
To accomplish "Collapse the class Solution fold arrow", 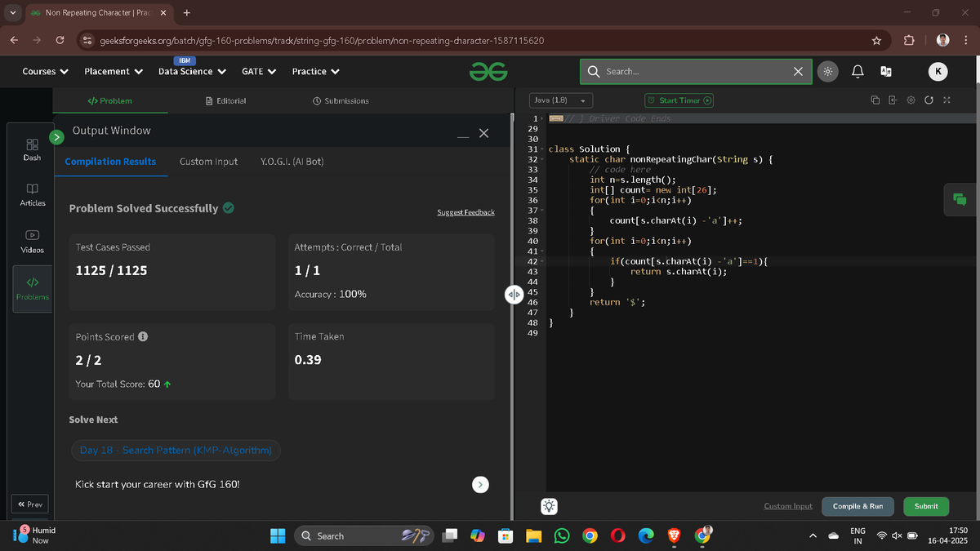I will coord(541,149).
